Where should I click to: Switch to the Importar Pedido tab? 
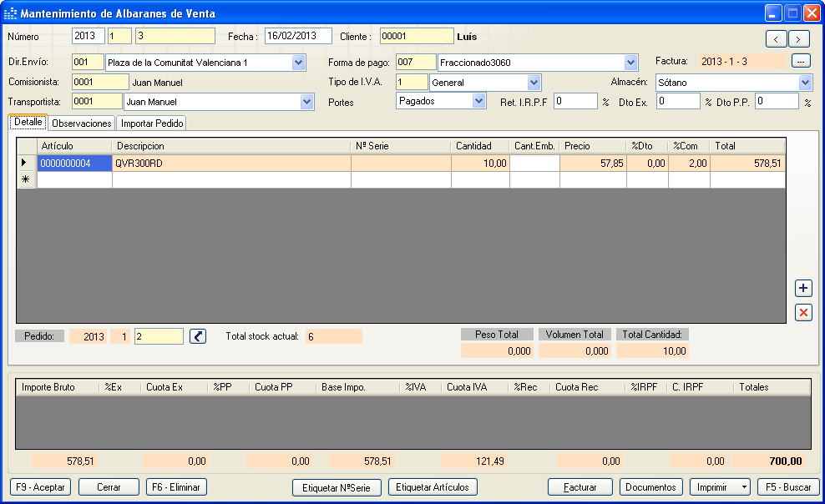pyautogui.click(x=152, y=123)
